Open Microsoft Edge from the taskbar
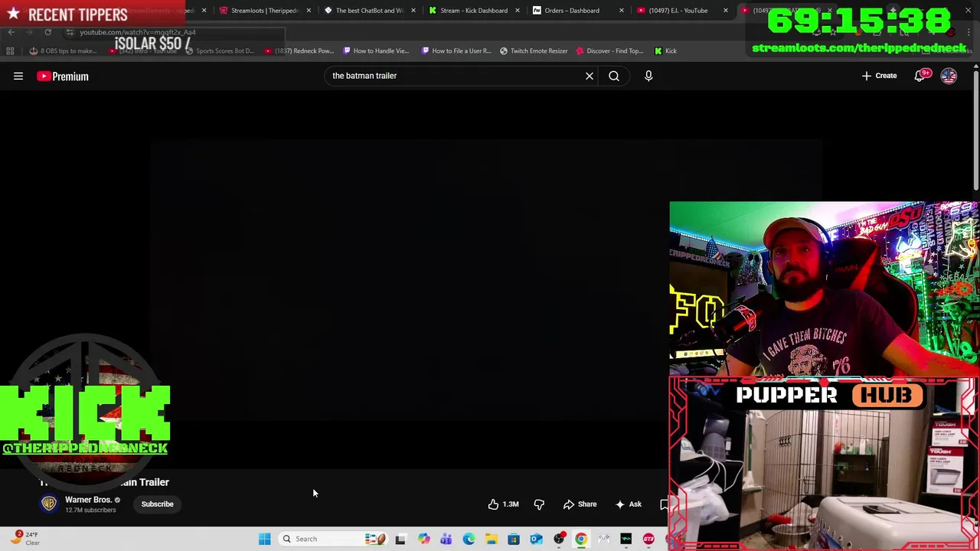 [469, 539]
